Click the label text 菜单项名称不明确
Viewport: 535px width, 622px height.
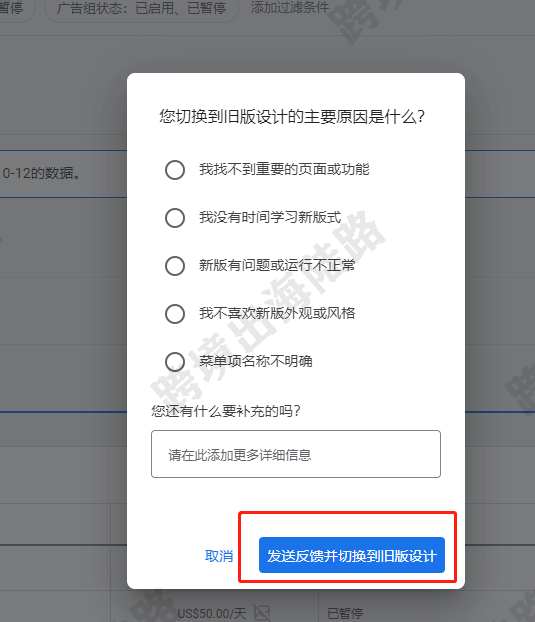point(256,361)
